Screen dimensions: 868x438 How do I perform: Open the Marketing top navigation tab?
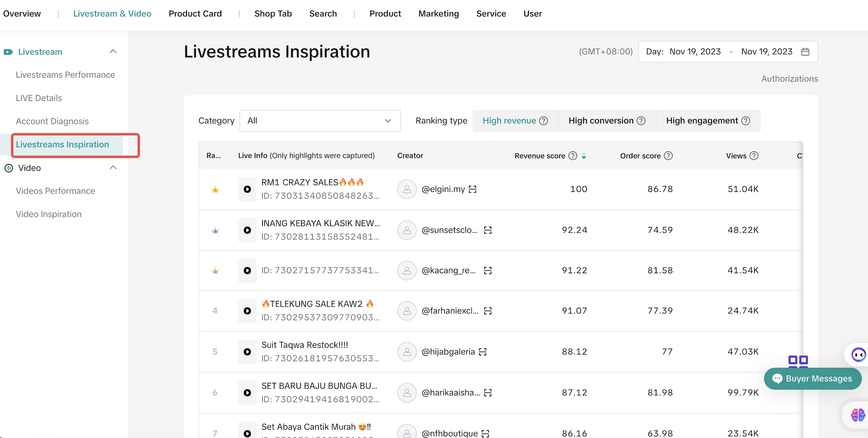pos(438,13)
